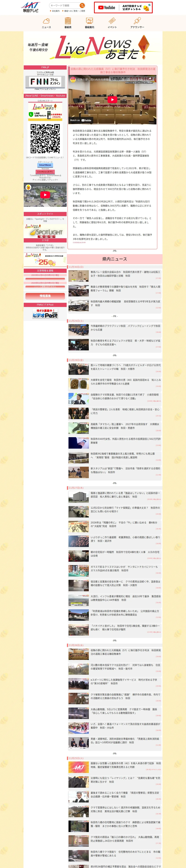Click the LINE friend QR code image
This screenshot has width=186, height=868.
click(45, 138)
